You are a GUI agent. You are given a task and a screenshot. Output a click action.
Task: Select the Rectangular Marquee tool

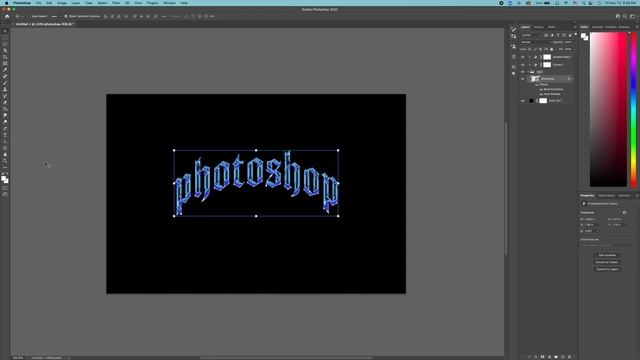[5, 38]
